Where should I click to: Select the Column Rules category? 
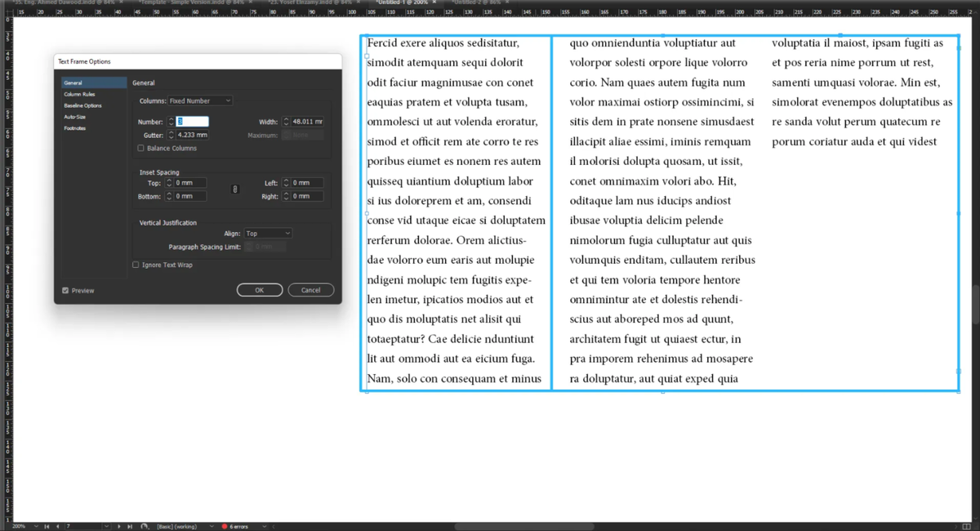(x=80, y=94)
